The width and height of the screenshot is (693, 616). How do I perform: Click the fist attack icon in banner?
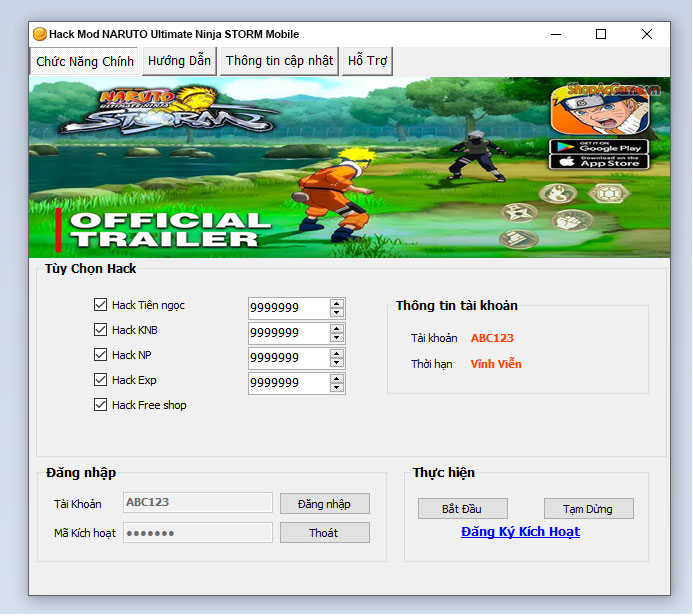pyautogui.click(x=571, y=220)
